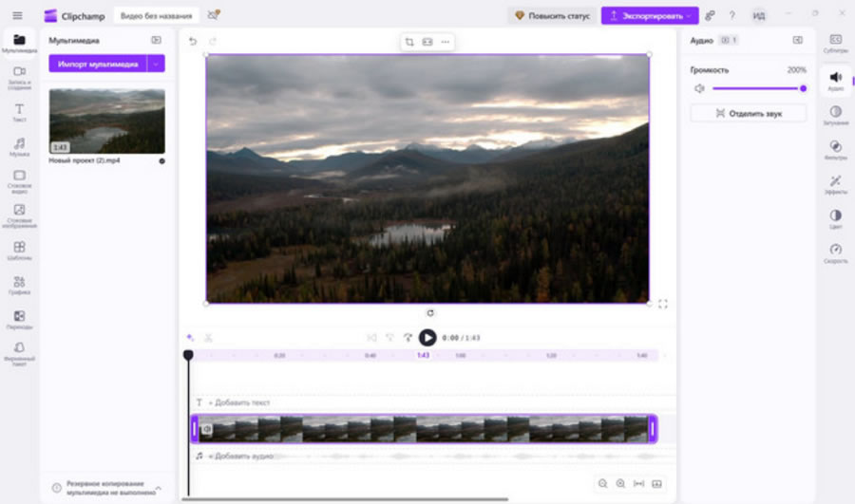
Task: Open the help question mark
Action: tap(732, 16)
